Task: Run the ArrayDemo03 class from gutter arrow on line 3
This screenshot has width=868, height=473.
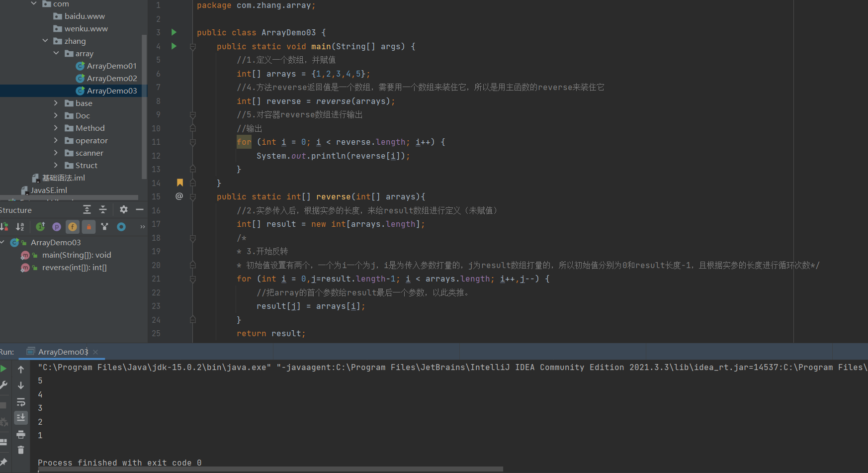Action: (x=174, y=32)
